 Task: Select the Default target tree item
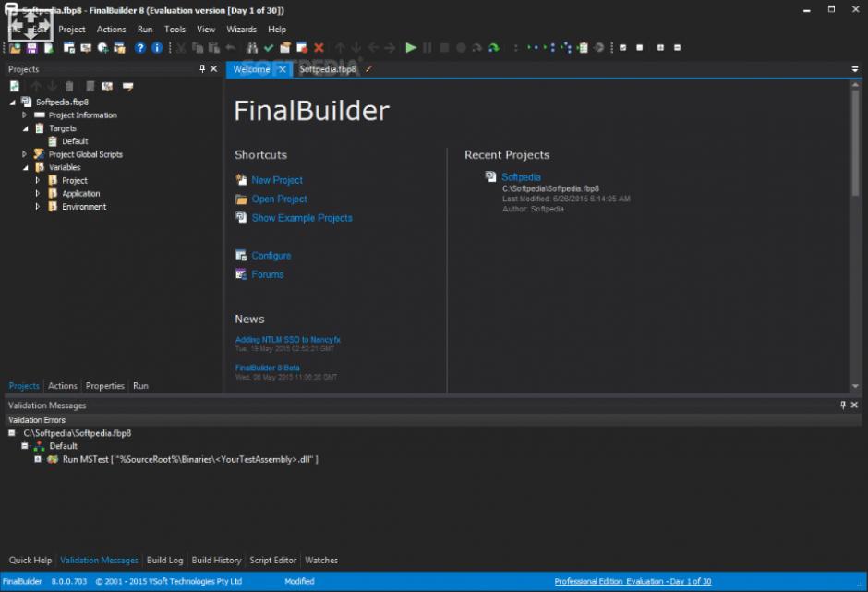(x=75, y=141)
